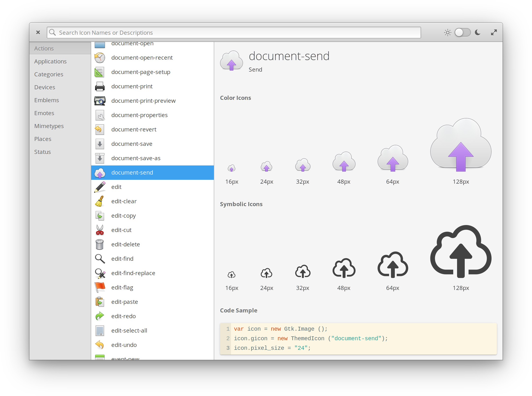Click the document-send code sample box

coord(358,339)
